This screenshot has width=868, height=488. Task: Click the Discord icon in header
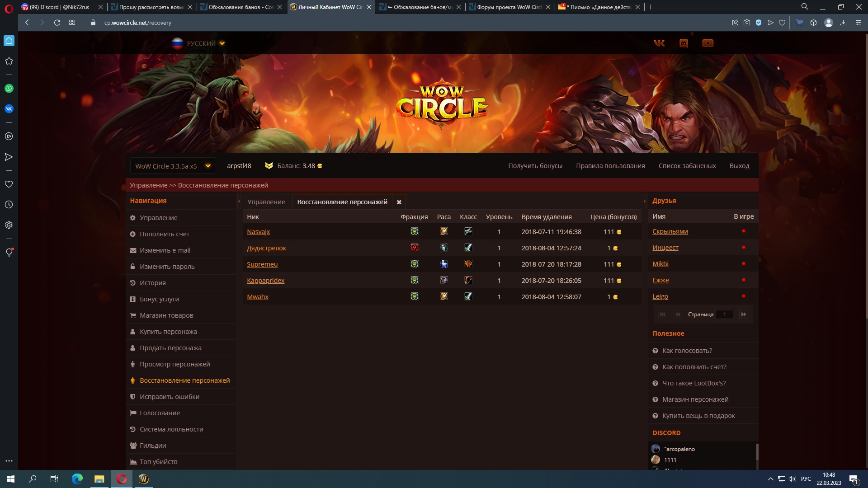684,43
